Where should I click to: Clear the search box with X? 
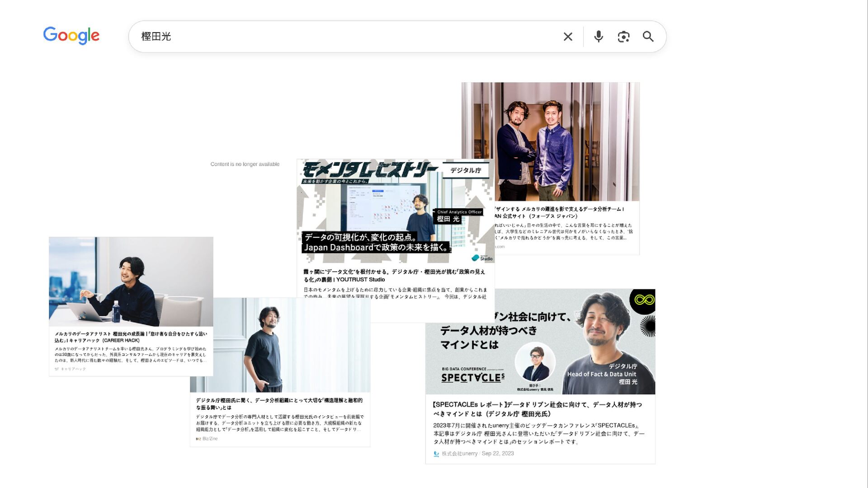tap(568, 37)
